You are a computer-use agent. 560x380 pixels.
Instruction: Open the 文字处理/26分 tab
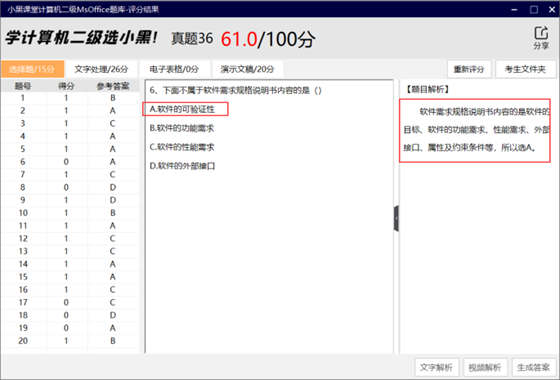click(x=101, y=69)
